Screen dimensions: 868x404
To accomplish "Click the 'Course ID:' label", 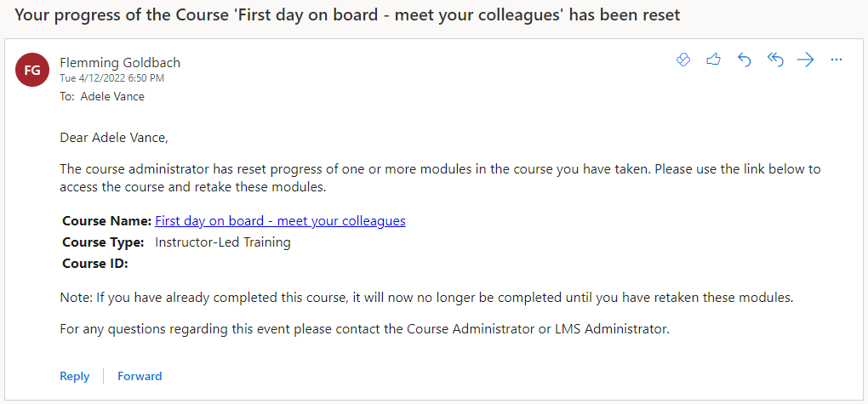I will tap(95, 264).
